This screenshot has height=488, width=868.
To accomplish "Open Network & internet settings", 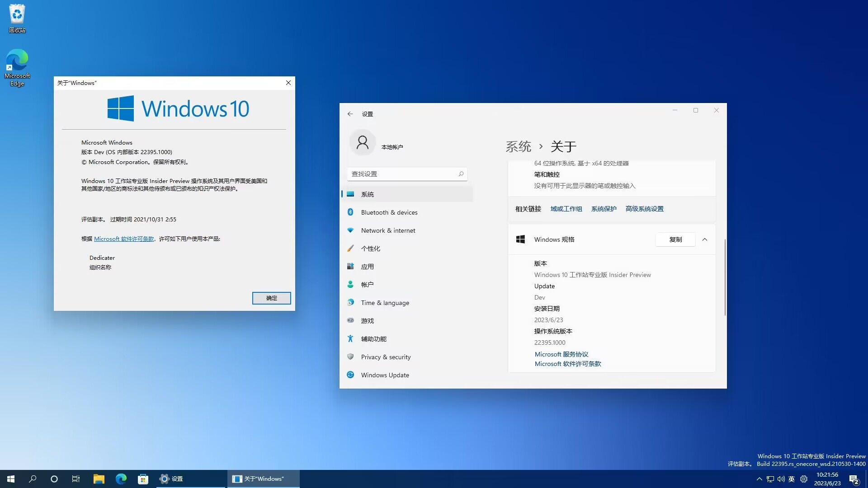I will coord(388,230).
